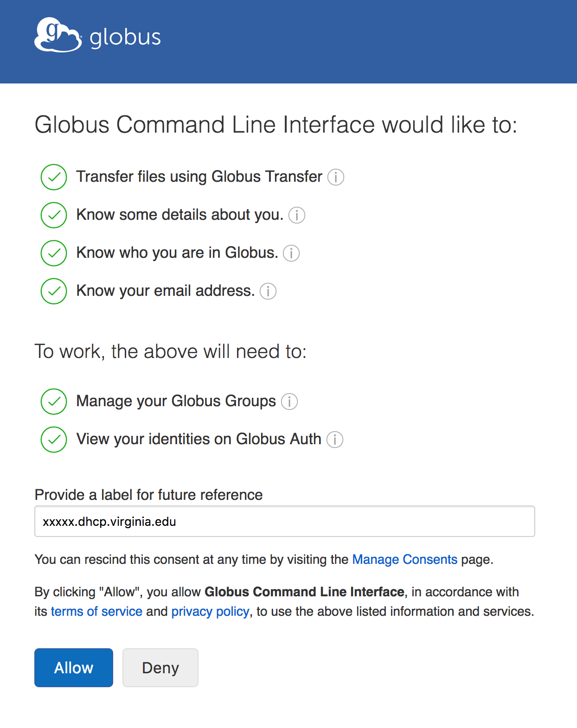The height and width of the screenshot is (728, 577).
Task: Open info about Know your email address
Action: 269,291
